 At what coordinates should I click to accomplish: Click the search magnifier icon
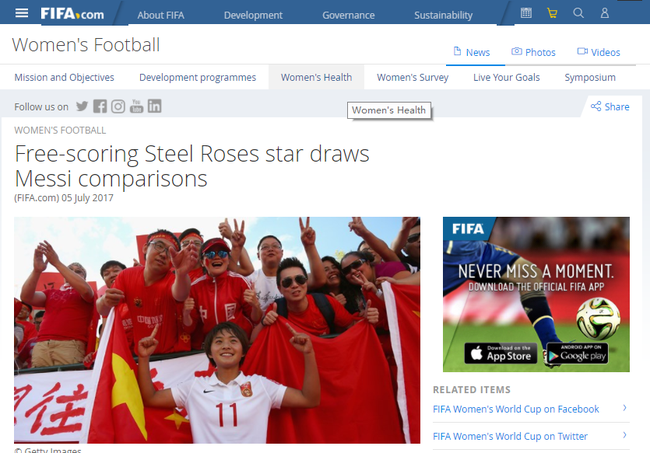click(578, 13)
